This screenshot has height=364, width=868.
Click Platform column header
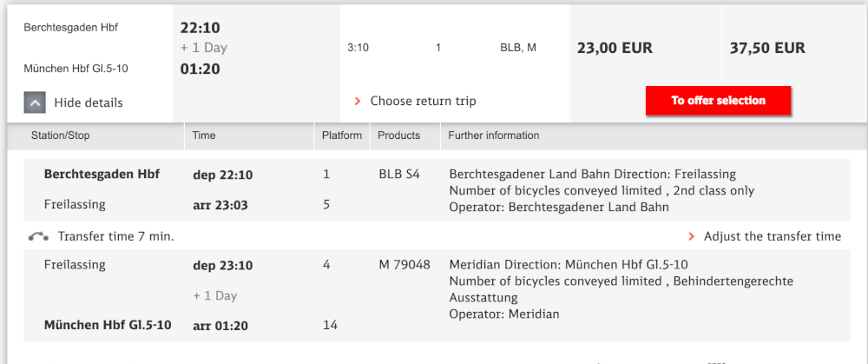coord(342,136)
